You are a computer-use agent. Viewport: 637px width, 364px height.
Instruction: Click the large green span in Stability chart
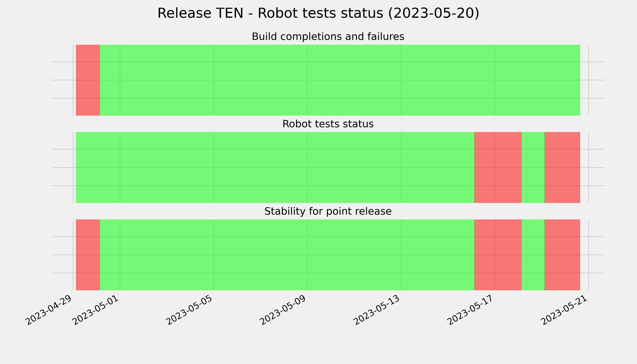(x=287, y=255)
